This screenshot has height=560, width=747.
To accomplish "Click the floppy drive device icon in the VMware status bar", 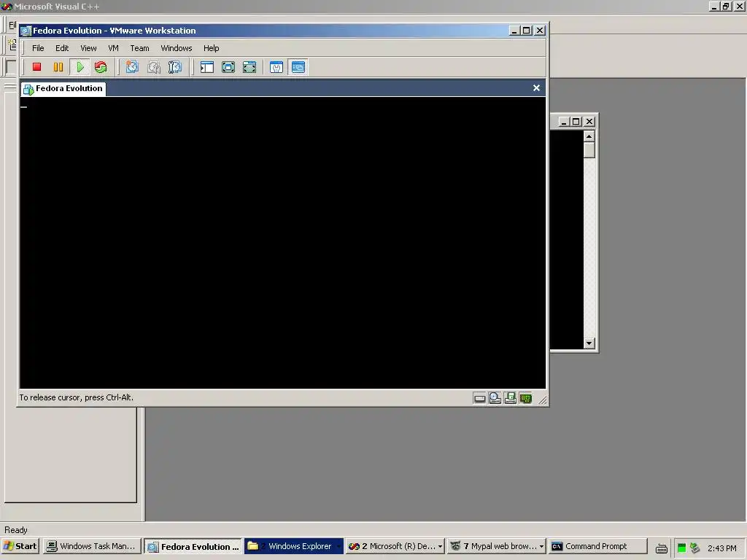I will click(510, 398).
